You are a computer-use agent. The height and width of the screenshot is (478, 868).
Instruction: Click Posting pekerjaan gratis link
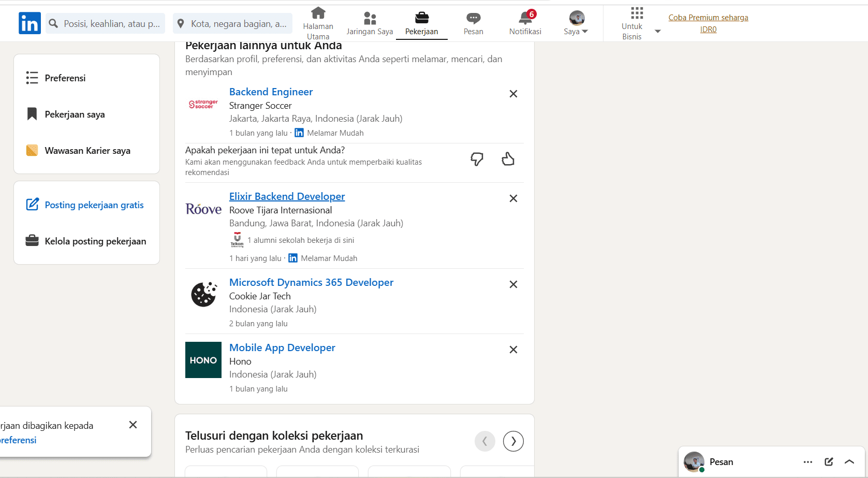[x=85, y=205]
